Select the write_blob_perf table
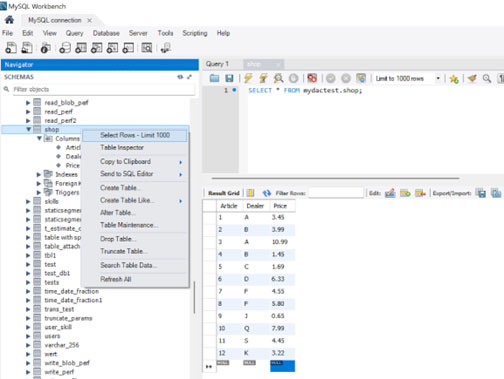Image resolution: width=504 pixels, height=379 pixels. pos(67,363)
